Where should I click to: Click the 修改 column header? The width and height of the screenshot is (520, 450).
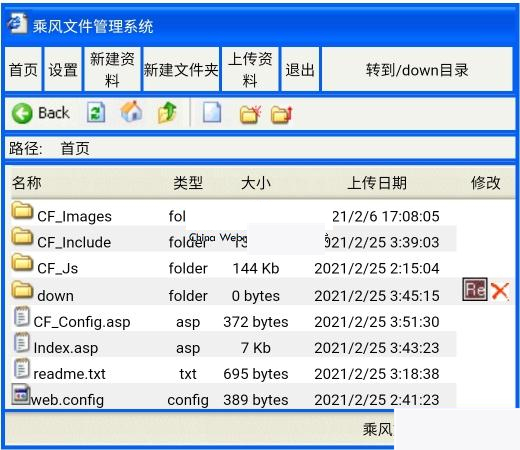(486, 183)
